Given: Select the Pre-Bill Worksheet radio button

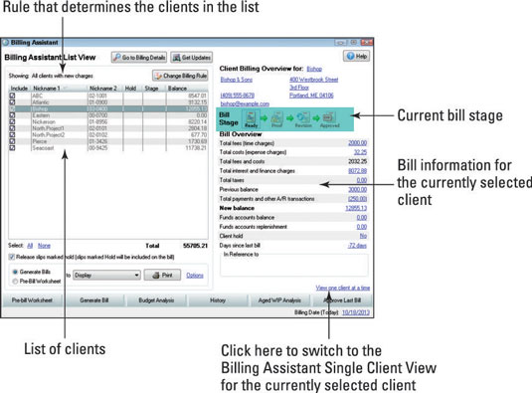Looking at the screenshot, I should 15,282.
